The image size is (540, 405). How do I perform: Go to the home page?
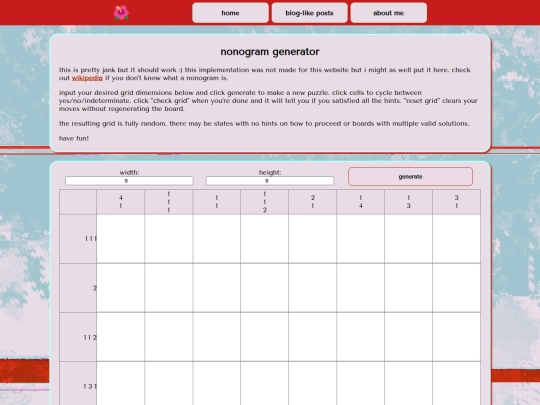230,13
